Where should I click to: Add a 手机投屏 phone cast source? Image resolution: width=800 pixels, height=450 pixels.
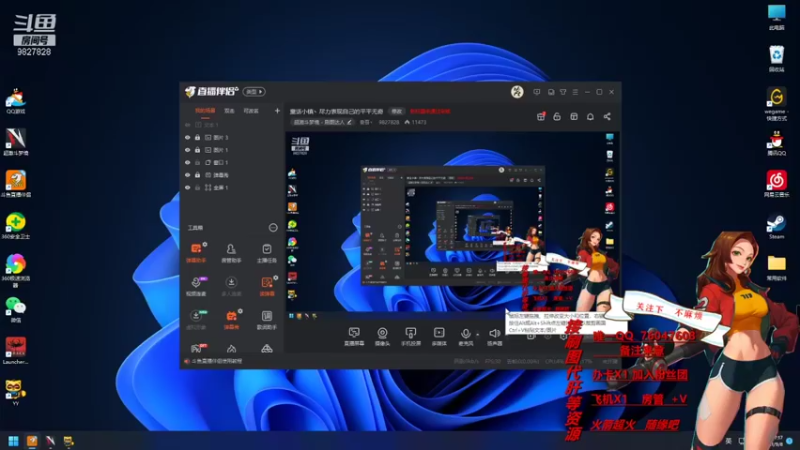[x=410, y=337]
